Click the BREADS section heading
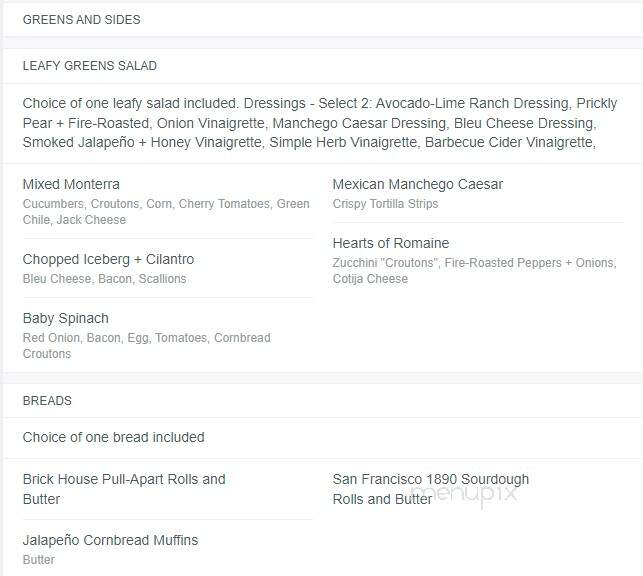 click(47, 401)
